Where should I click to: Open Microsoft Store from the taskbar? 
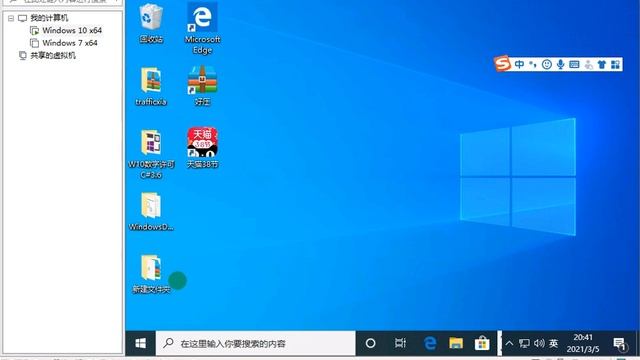click(482, 343)
